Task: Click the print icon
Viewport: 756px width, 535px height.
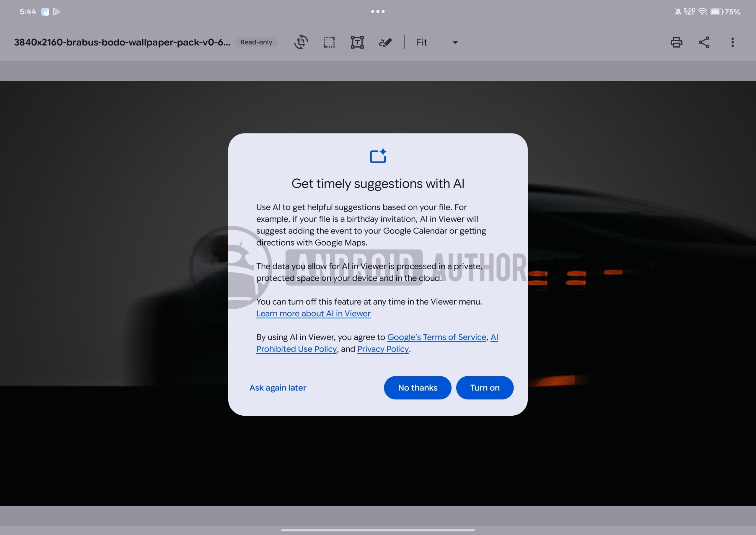Action: click(676, 42)
